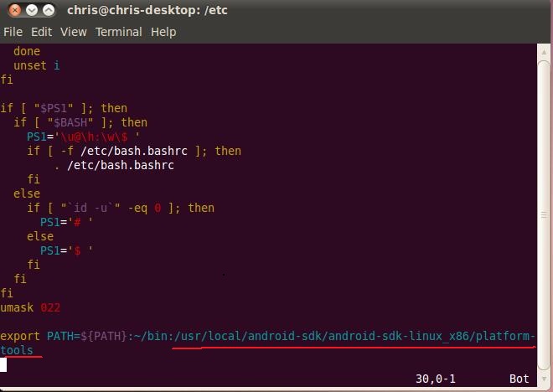553x392 pixels.
Task: Click the PS1='\u@\h:\w\$ ' line
Action: (x=83, y=137)
